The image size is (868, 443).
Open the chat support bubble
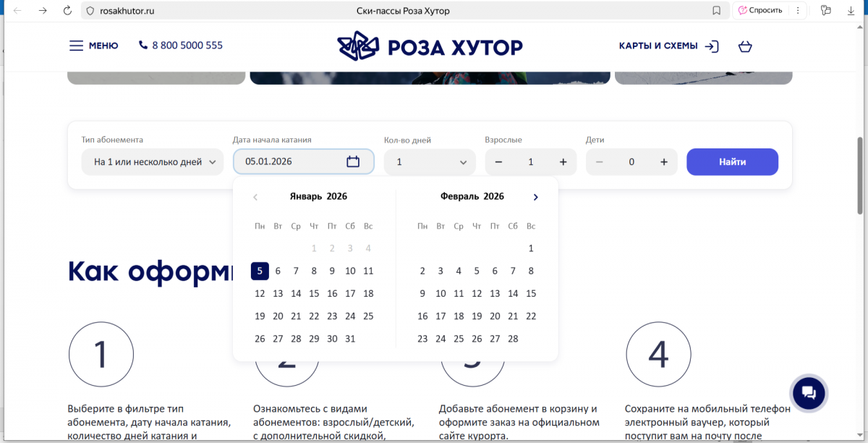(x=809, y=393)
